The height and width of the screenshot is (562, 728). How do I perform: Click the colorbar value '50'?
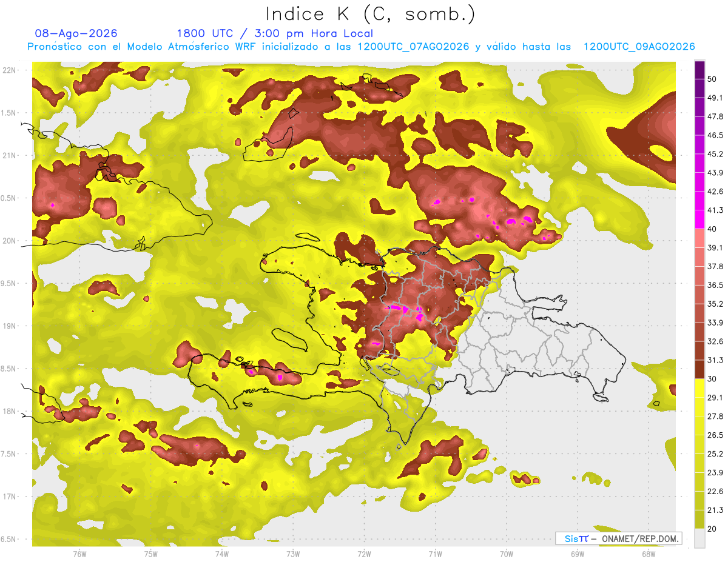point(713,79)
